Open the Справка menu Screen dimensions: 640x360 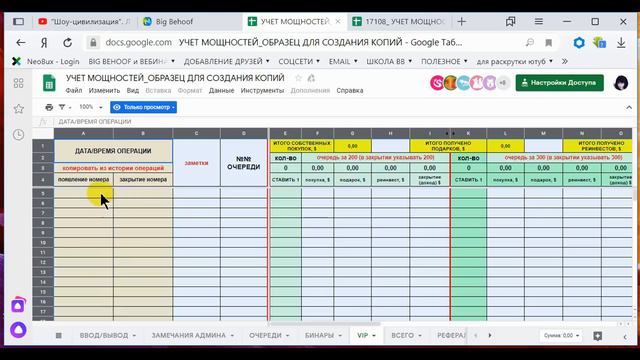click(350, 91)
